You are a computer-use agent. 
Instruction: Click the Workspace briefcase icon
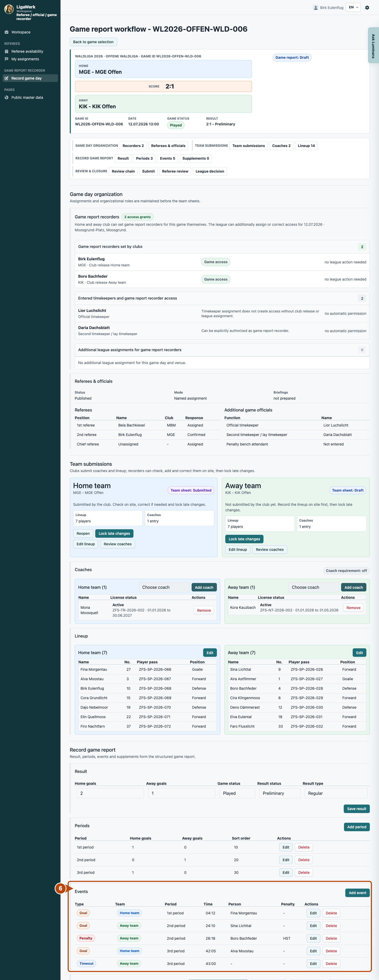pos(7,32)
